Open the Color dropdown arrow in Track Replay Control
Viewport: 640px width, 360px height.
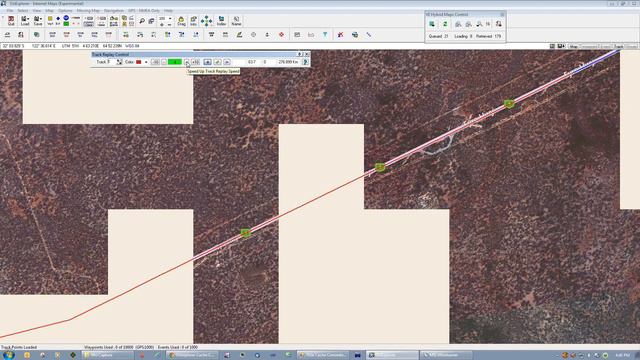[x=146, y=62]
